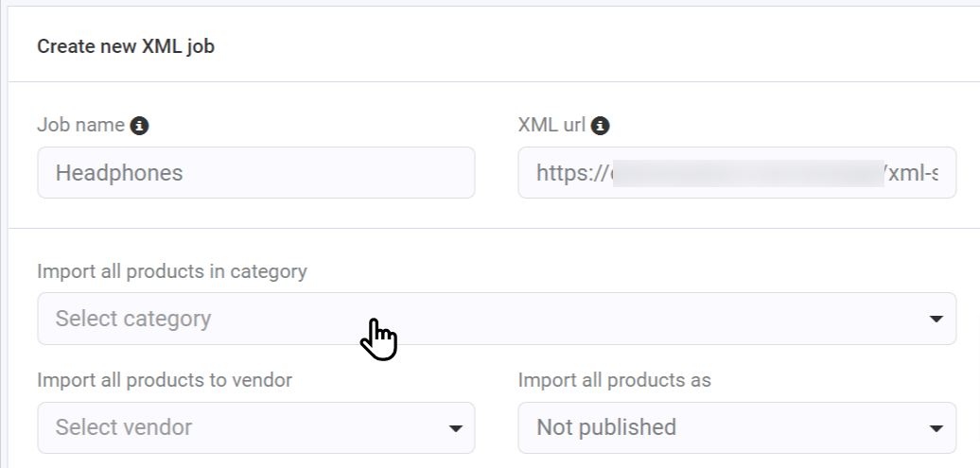980x468 pixels.
Task: Click the Select vendor placeholder text
Action: [x=124, y=427]
